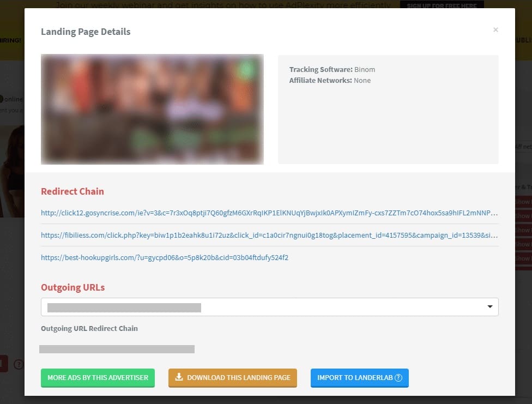Click the Aff net input field behind dialog

[523, 147]
